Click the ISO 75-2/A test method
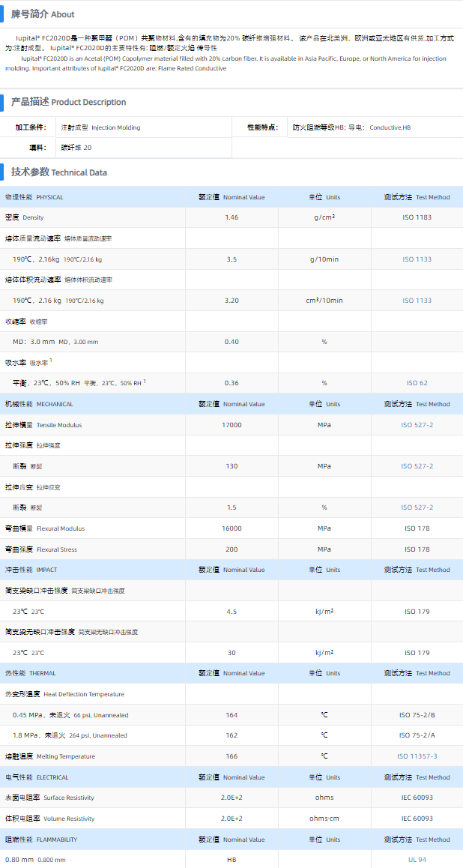 pos(417,735)
